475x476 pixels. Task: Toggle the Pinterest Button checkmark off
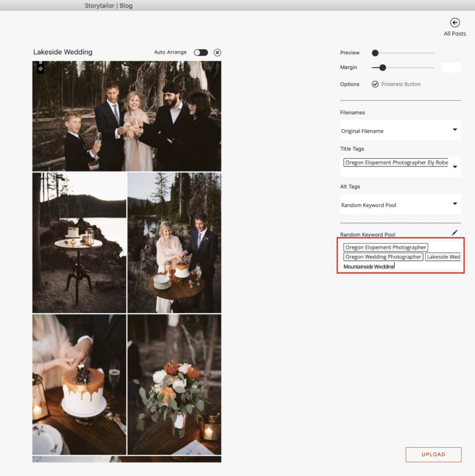(x=375, y=84)
